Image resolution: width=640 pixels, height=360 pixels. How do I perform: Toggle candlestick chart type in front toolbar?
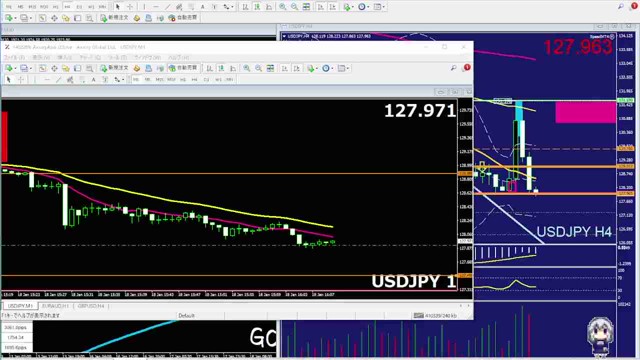(221, 68)
